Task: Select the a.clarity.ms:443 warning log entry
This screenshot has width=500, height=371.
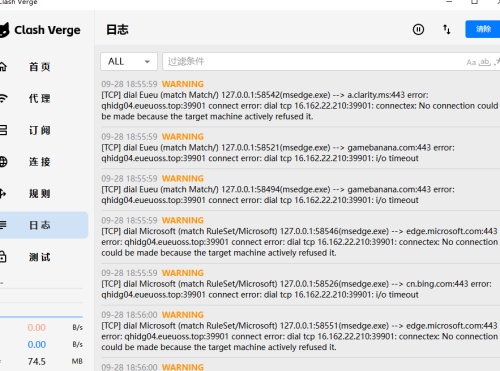Action: (300, 100)
